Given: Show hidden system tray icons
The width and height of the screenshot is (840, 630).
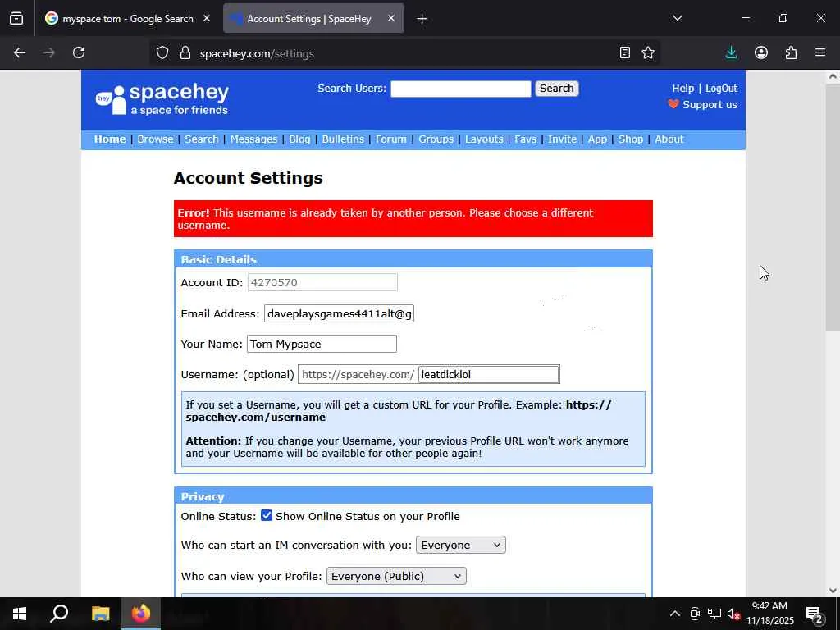Looking at the screenshot, I should pos(675,614).
